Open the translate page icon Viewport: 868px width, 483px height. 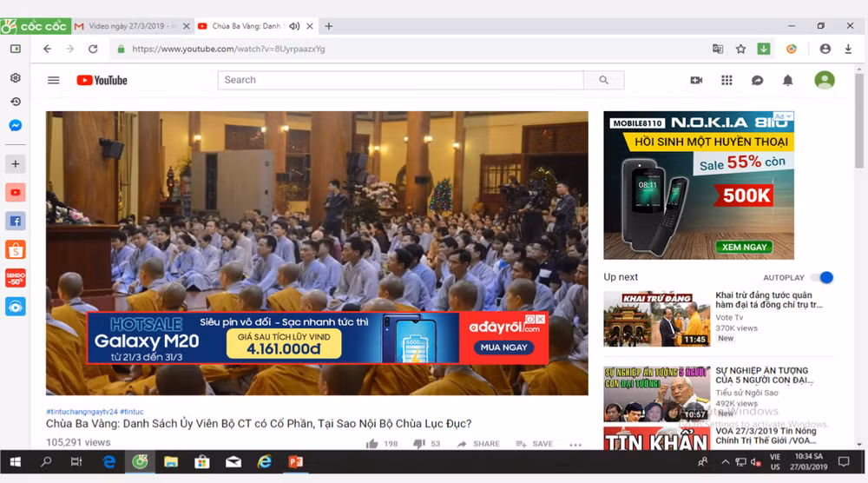click(718, 49)
